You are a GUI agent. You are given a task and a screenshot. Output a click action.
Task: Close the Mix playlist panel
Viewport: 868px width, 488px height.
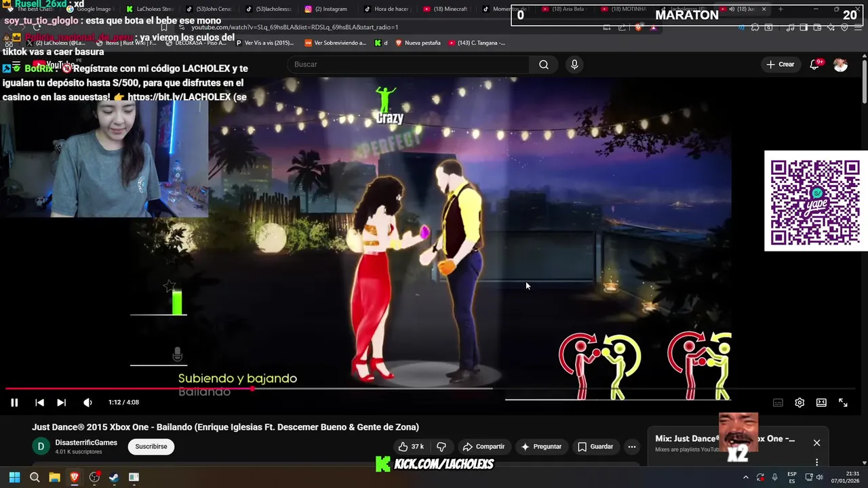click(x=816, y=443)
